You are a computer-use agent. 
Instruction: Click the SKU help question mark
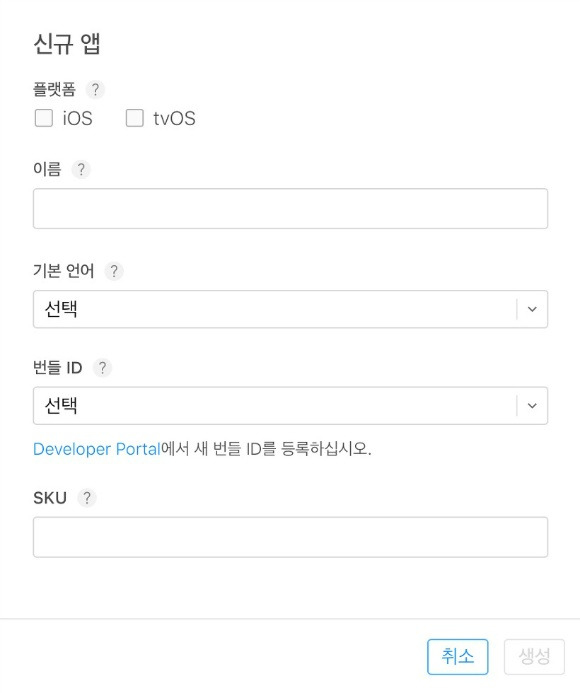(x=87, y=498)
